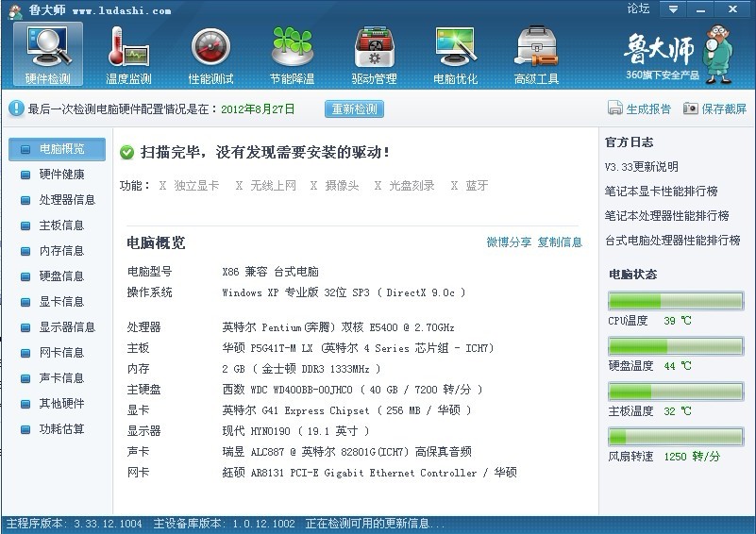The height and width of the screenshot is (534, 756).
Task: Click the 独立显卡 feature indicator
Action: pyautogui.click(x=189, y=186)
